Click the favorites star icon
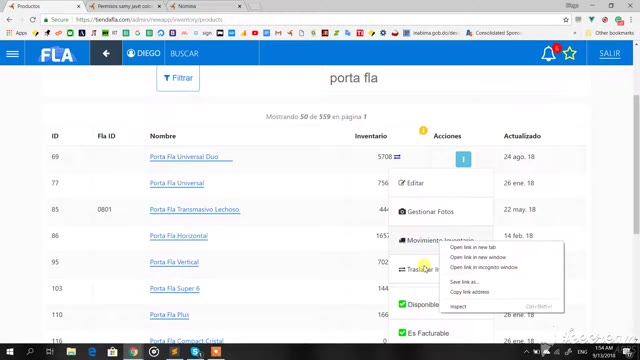The width and height of the screenshot is (640, 360). (570, 53)
